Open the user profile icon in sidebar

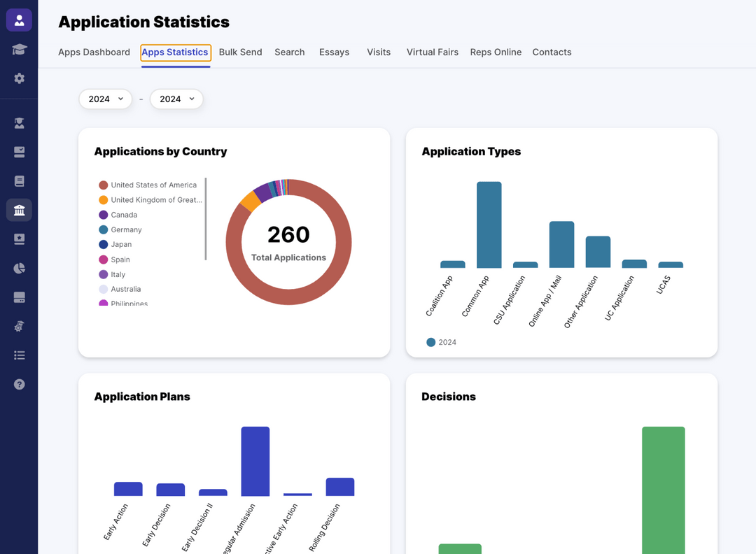pos(19,19)
